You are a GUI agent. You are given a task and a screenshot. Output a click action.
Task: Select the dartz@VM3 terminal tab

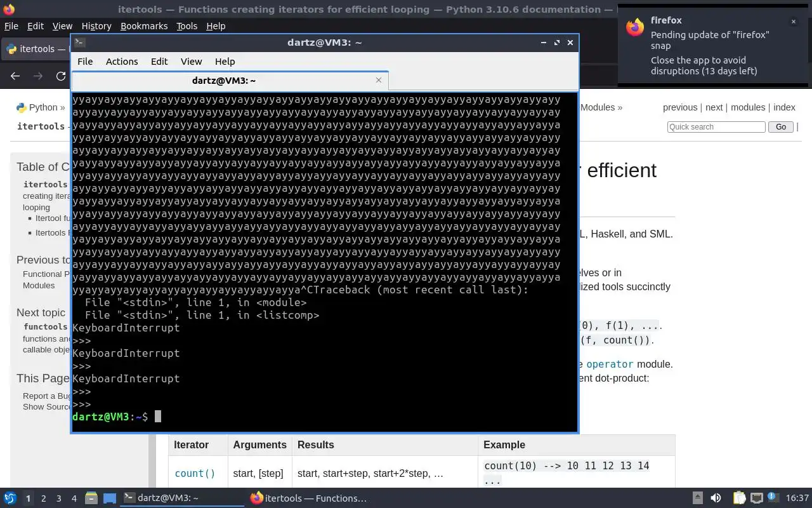pos(230,81)
